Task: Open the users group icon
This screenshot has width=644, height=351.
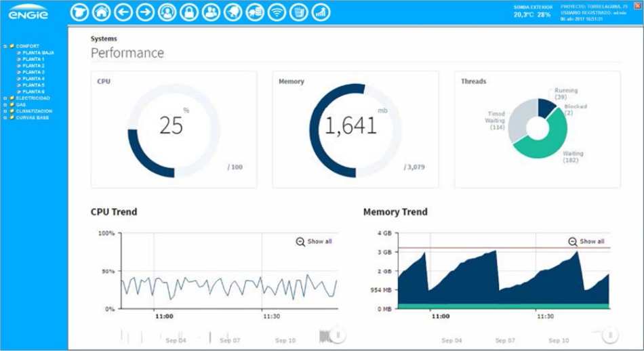Action: pos(211,12)
